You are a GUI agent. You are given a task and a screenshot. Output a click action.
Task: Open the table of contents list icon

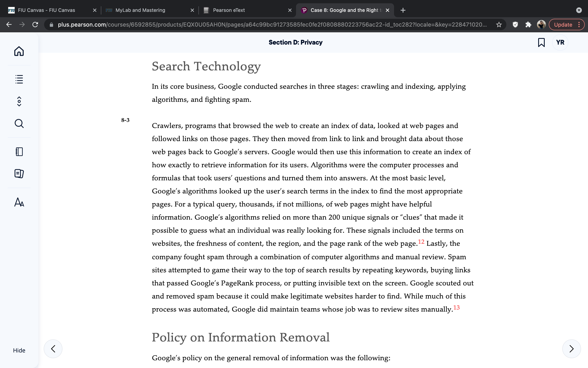tap(19, 79)
